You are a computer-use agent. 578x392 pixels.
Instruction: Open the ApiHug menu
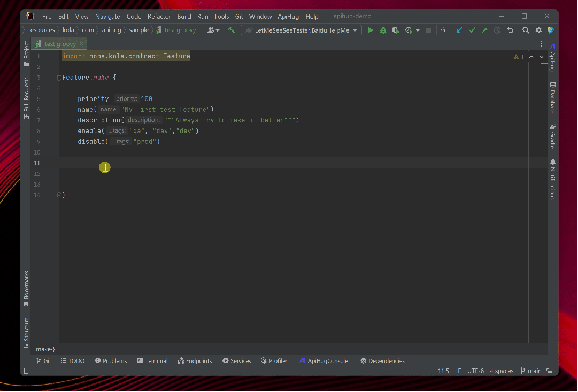pyautogui.click(x=288, y=17)
